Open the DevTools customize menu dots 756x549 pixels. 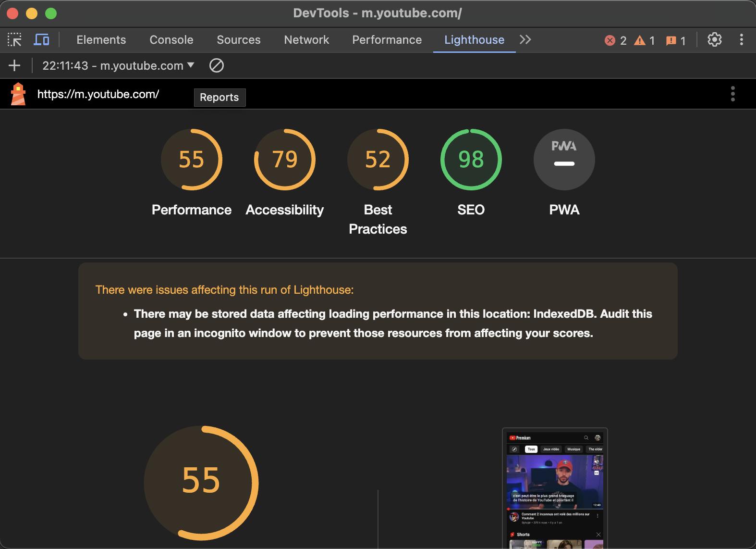(x=742, y=40)
